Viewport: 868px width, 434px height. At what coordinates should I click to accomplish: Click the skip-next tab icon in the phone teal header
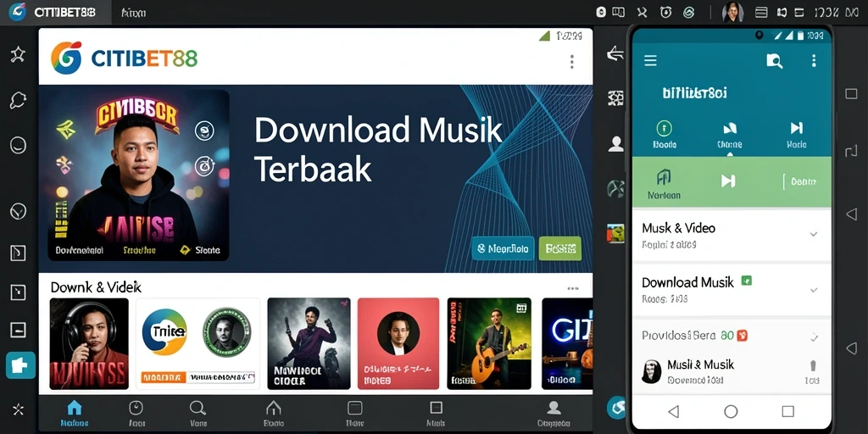tap(796, 135)
